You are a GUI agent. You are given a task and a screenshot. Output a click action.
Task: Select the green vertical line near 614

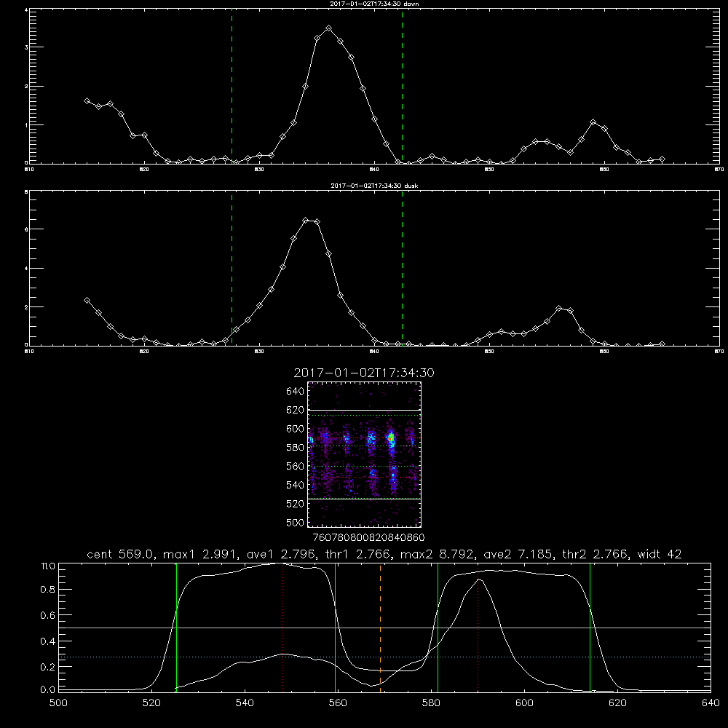click(590, 627)
